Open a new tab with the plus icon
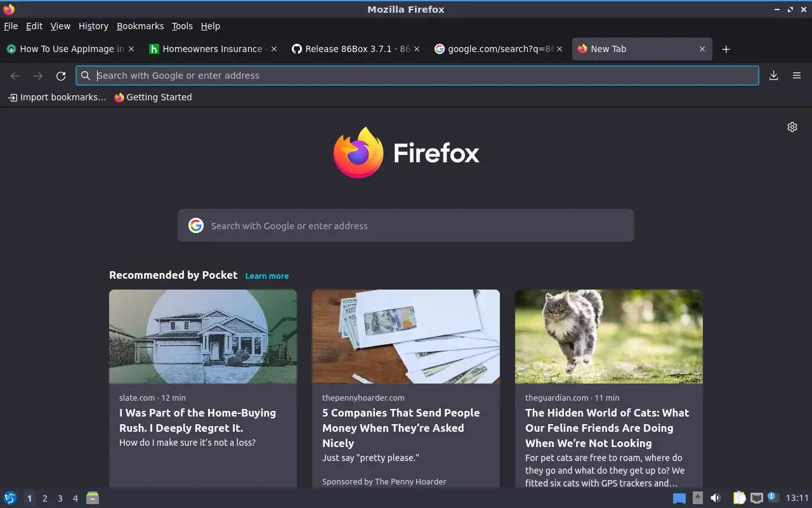The image size is (812, 508). click(x=726, y=49)
